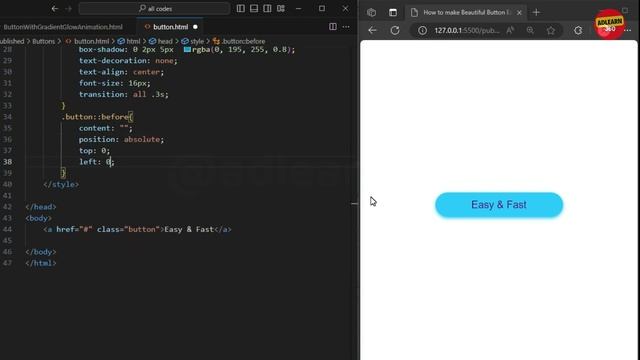Click the zoom magnifier icon in address bar

pyautogui.click(x=530, y=30)
